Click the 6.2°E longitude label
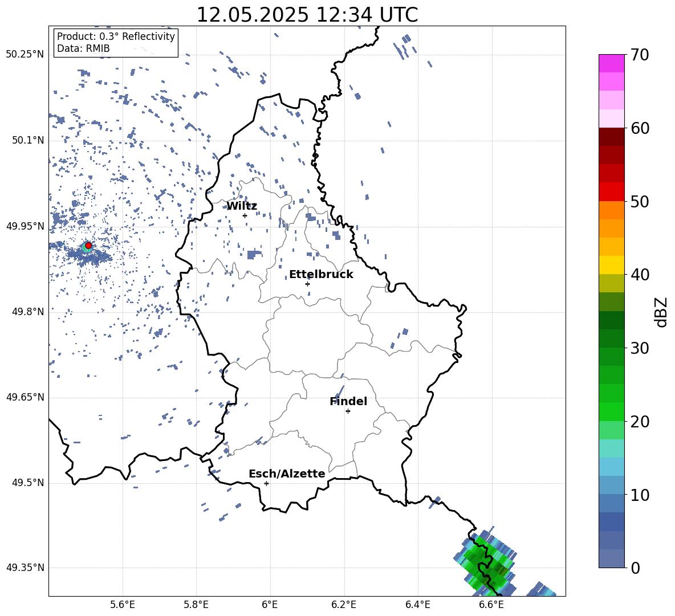This screenshot has width=675, height=616. point(344,605)
